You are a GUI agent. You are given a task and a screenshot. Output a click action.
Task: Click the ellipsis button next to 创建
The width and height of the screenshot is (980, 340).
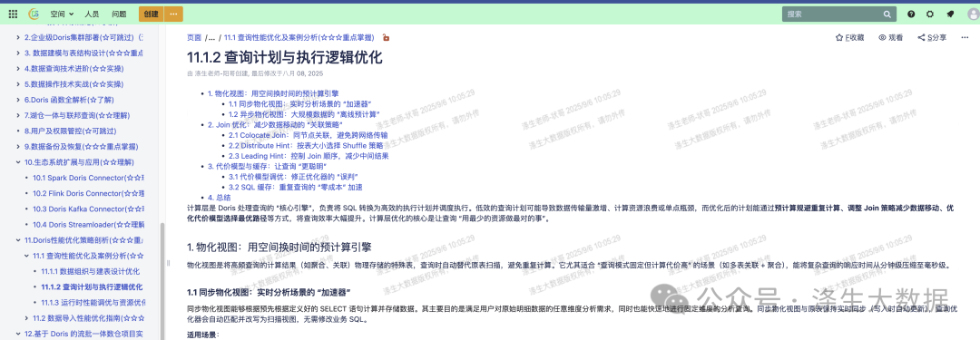click(173, 14)
